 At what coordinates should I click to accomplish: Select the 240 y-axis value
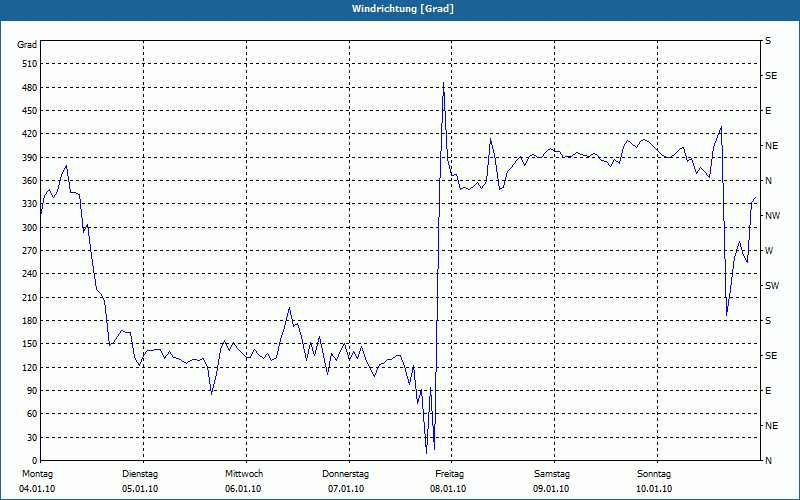point(30,274)
